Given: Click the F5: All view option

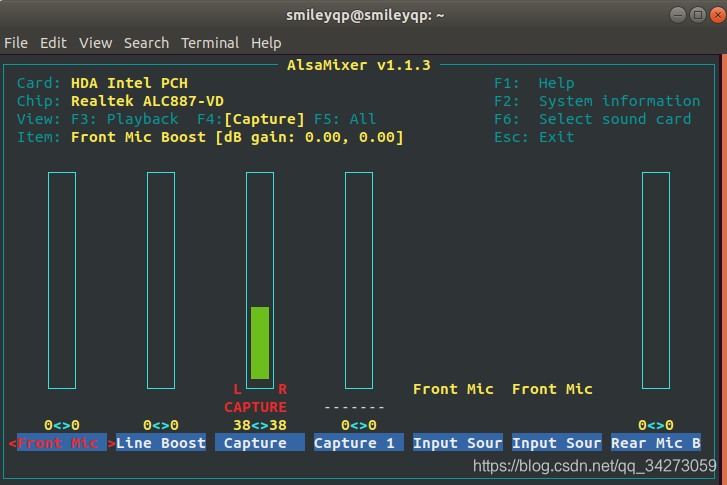Looking at the screenshot, I should coord(345,119).
